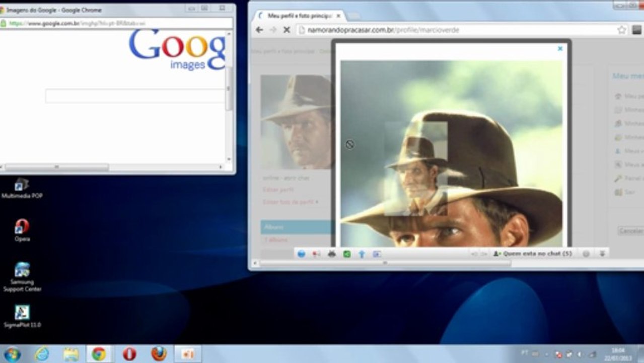Click the printer icon in chat bar
Screen dimensions: 644x363
coord(331,254)
